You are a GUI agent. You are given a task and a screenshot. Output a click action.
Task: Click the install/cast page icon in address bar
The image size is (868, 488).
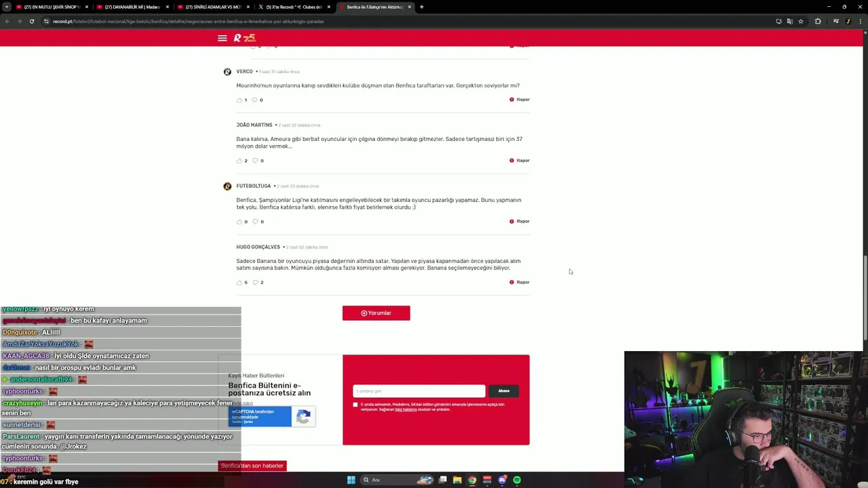tap(778, 21)
